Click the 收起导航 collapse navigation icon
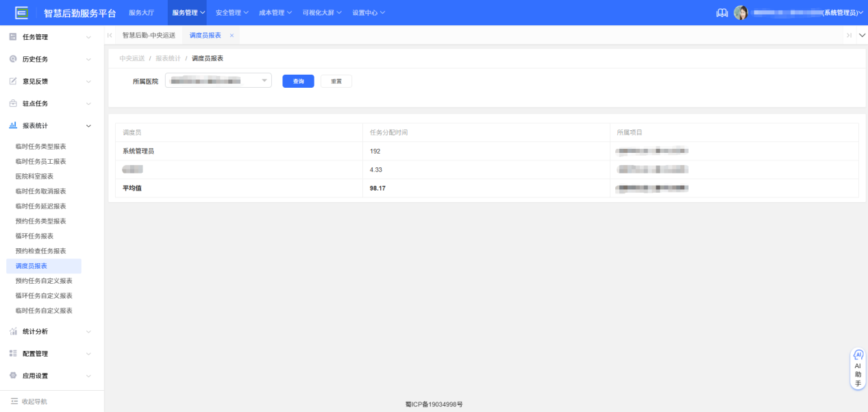The image size is (868, 412). pos(14,401)
